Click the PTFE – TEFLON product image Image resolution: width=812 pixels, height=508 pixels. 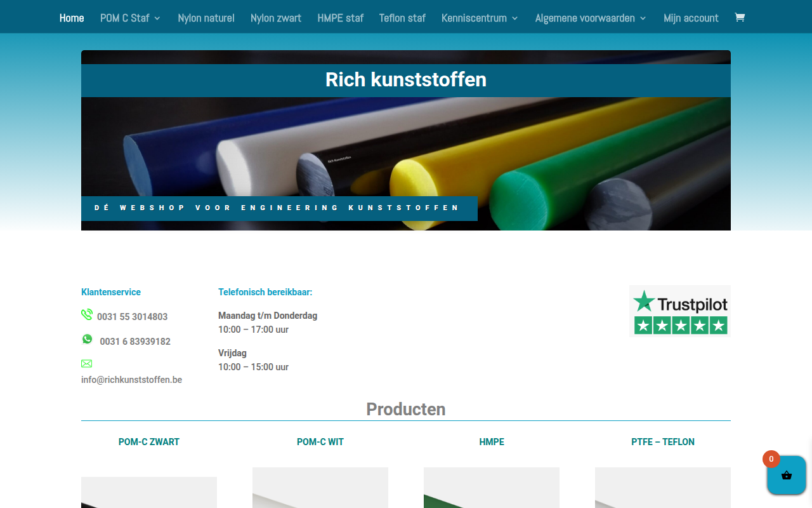pyautogui.click(x=663, y=488)
